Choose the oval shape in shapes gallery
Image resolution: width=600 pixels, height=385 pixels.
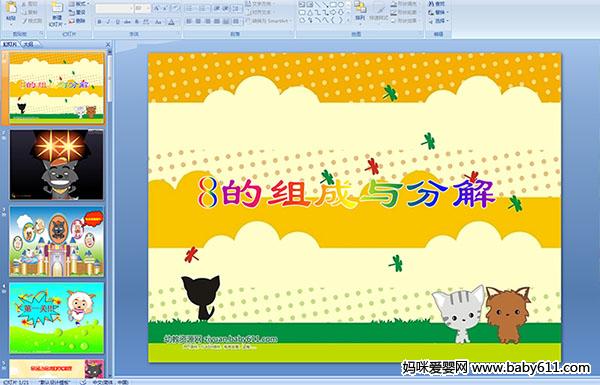click(341, 4)
